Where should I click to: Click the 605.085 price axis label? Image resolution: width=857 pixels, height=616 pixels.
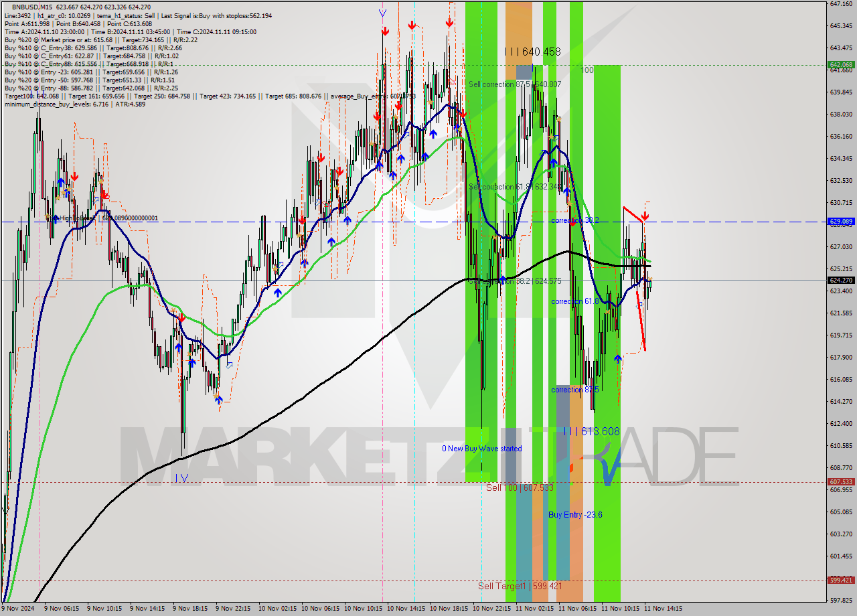pyautogui.click(x=841, y=512)
